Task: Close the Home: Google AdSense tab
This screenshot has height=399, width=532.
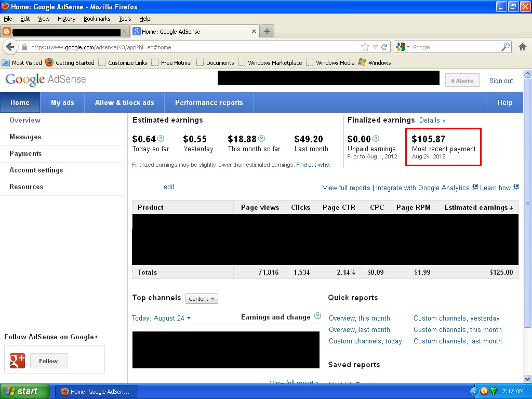Action: pos(254,31)
